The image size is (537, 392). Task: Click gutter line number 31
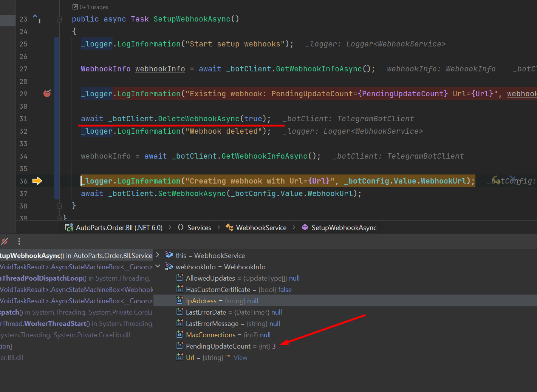click(x=23, y=119)
